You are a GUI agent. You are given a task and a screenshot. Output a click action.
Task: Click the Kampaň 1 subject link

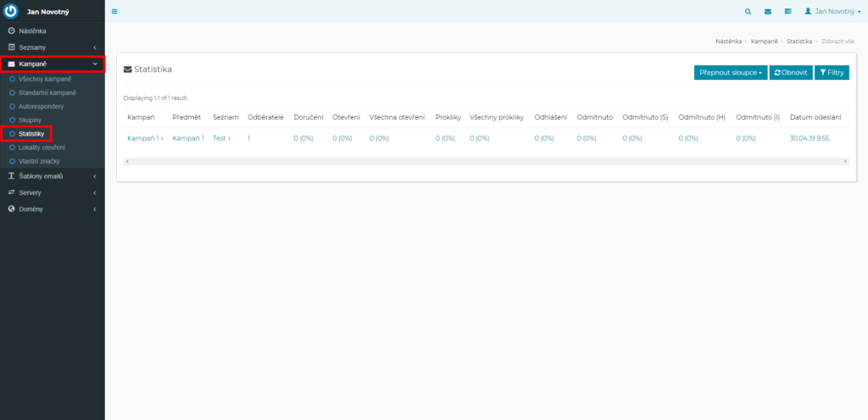point(188,138)
